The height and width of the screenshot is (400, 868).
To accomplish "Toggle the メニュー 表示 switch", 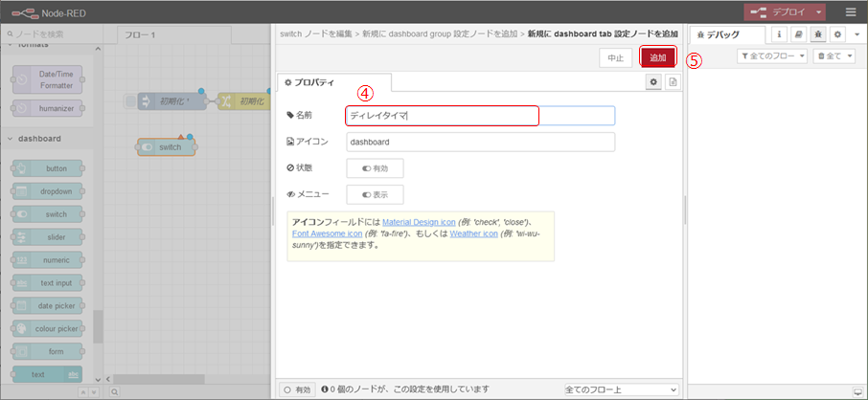I will 375,194.
